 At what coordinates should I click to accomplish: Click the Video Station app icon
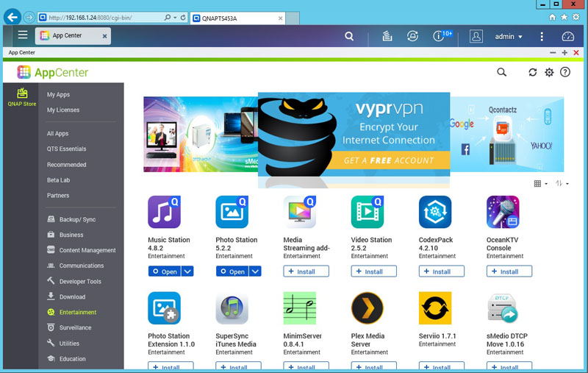pyautogui.click(x=367, y=212)
